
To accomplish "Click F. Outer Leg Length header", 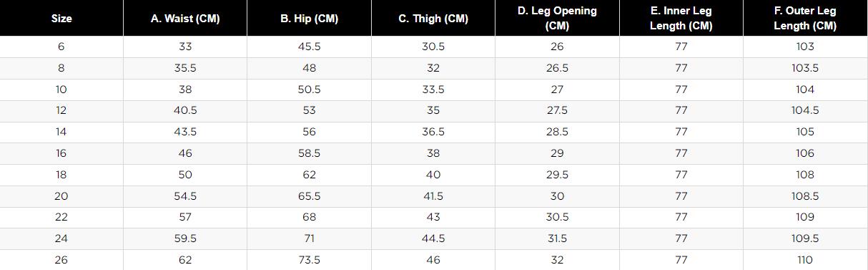I will click(x=805, y=19).
